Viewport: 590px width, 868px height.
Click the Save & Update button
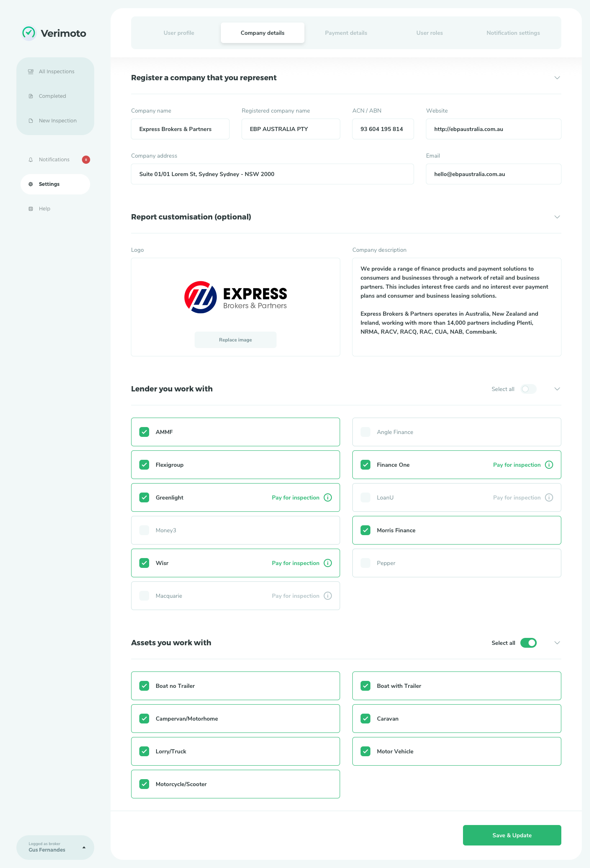click(512, 835)
